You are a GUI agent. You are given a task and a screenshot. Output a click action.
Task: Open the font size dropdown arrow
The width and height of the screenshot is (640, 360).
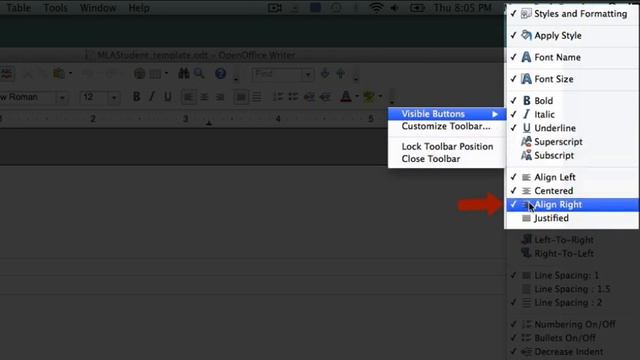pos(114,98)
